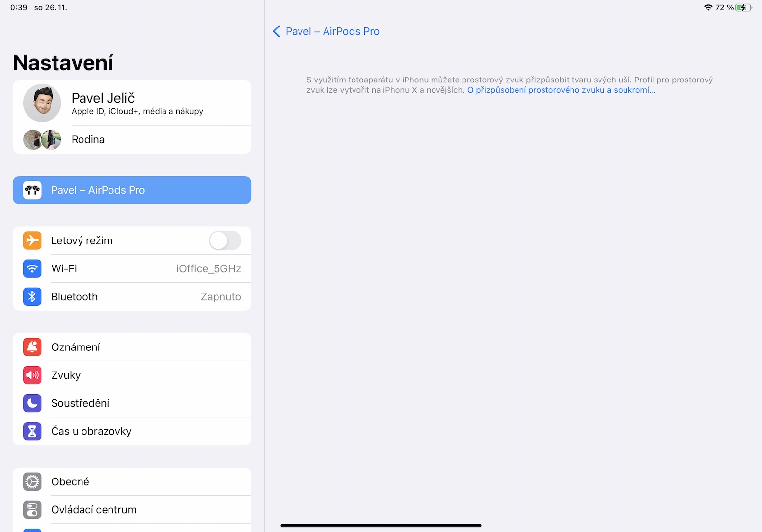Select Pavel – AirPods Pro sidebar row
Viewport: 762px width, 532px height.
132,190
